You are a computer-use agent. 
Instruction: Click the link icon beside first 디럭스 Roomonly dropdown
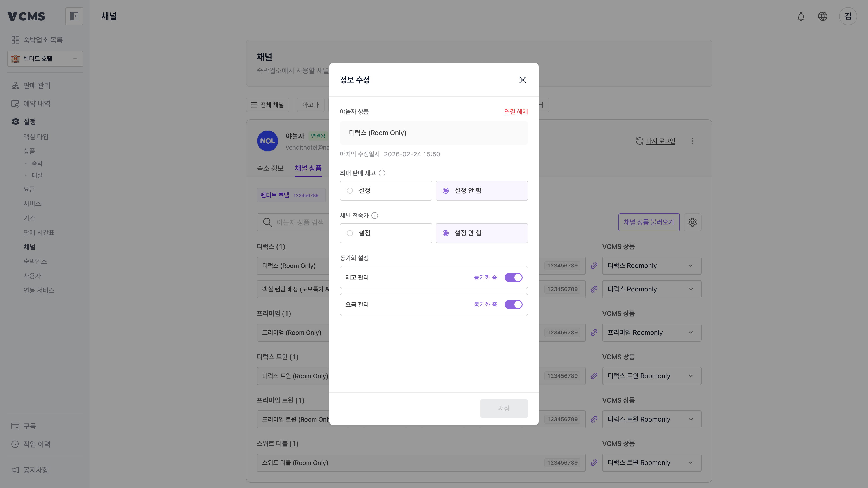[594, 265]
